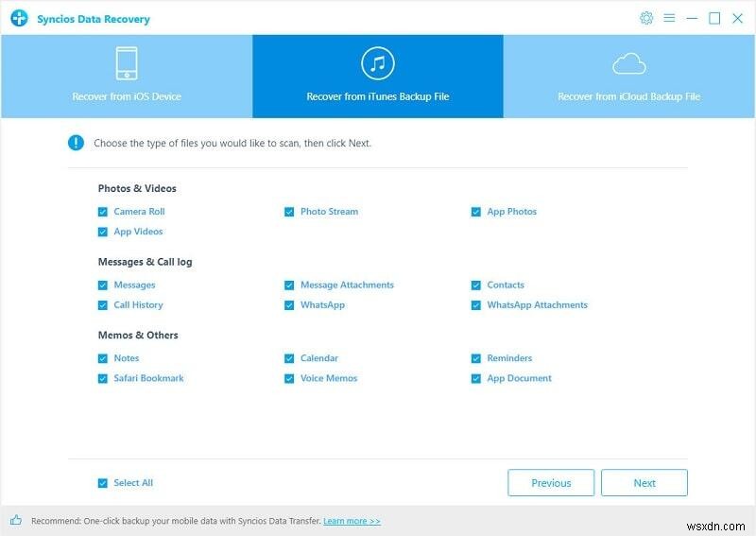Screen dimensions: 756x536
Task: Close the Syncios Data Recovery window
Action: 737,18
